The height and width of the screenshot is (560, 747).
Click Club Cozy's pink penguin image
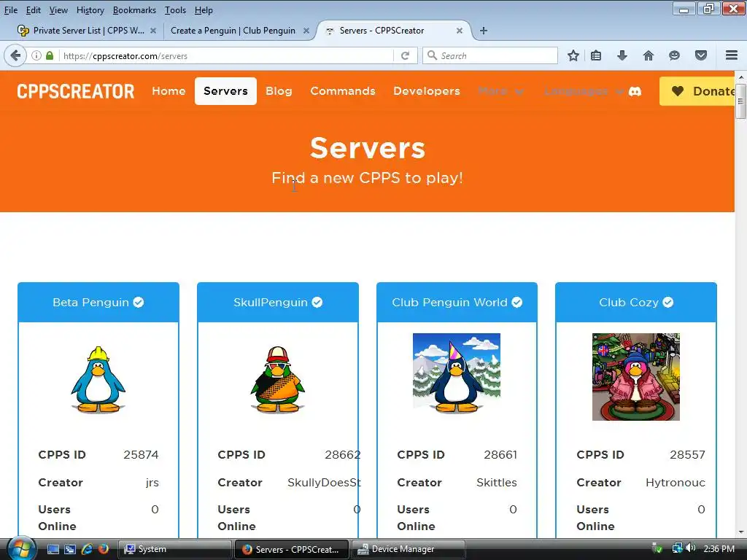[636, 377]
